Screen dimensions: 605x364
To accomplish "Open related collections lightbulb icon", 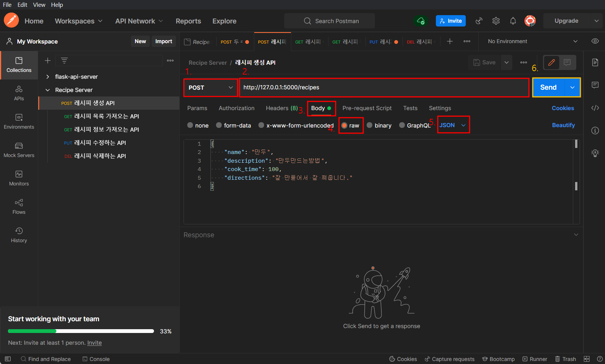I will (x=595, y=153).
